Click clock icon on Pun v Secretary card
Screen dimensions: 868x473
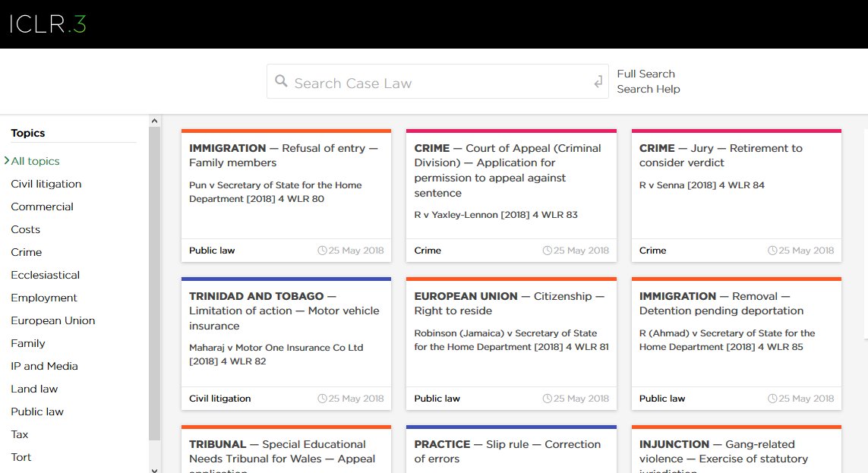tap(322, 251)
